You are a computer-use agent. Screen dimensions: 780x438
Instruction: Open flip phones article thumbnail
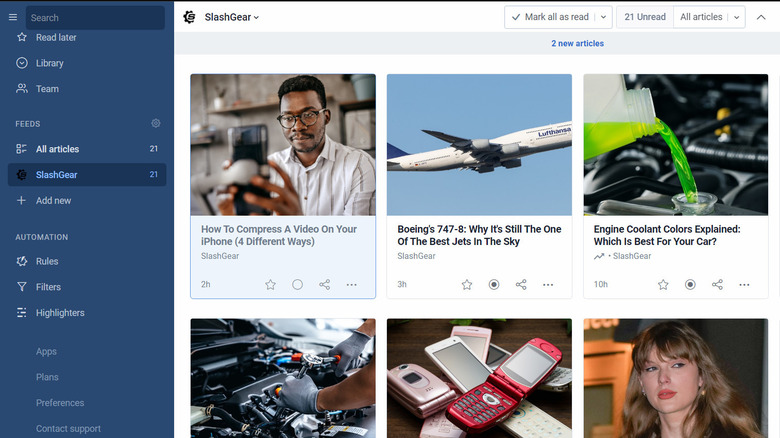[x=480, y=378]
